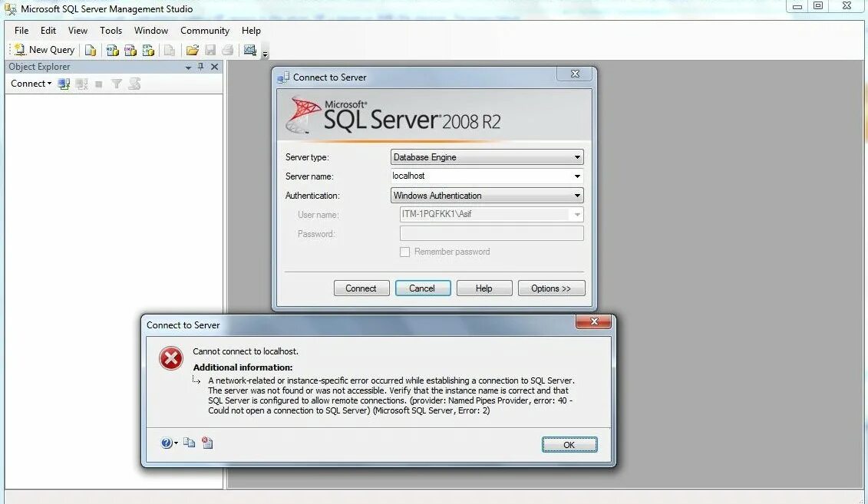Open Object Explorer window position dropdown arrow
This screenshot has width=868, height=504.
click(x=188, y=67)
